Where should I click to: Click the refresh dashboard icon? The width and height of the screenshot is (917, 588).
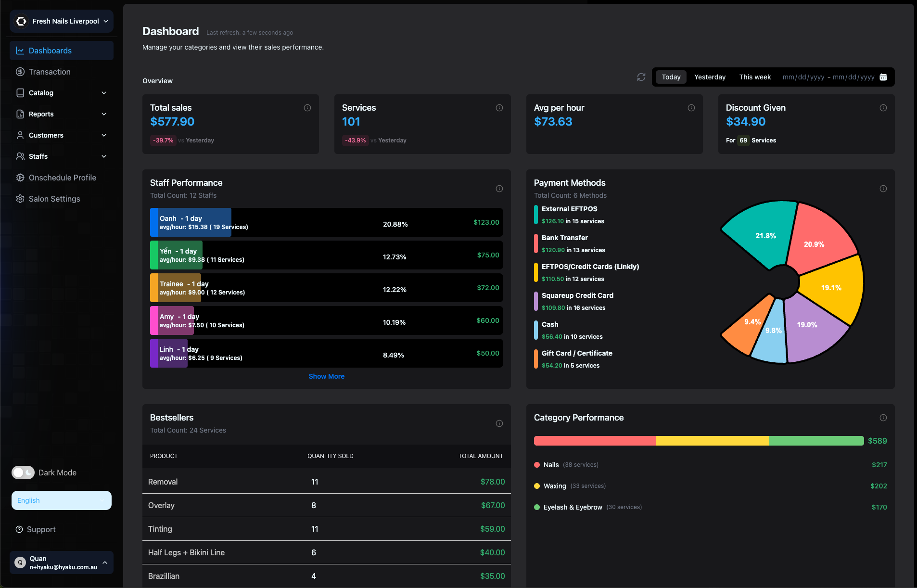click(641, 77)
